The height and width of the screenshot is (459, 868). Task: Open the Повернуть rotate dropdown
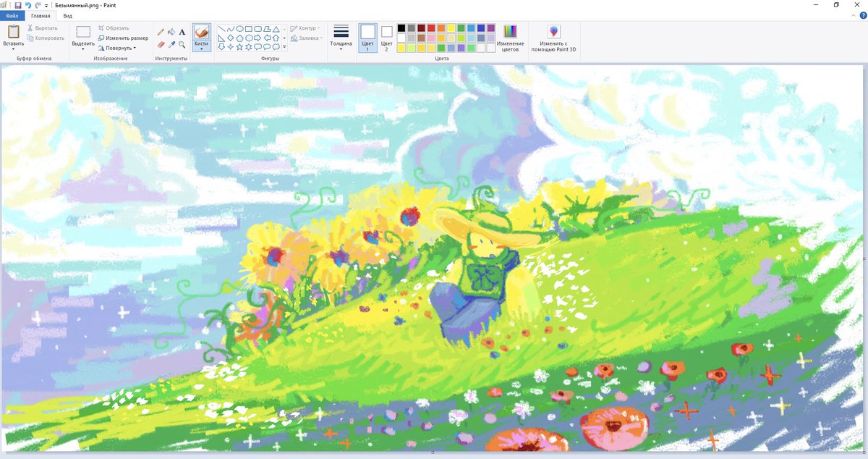tap(116, 48)
